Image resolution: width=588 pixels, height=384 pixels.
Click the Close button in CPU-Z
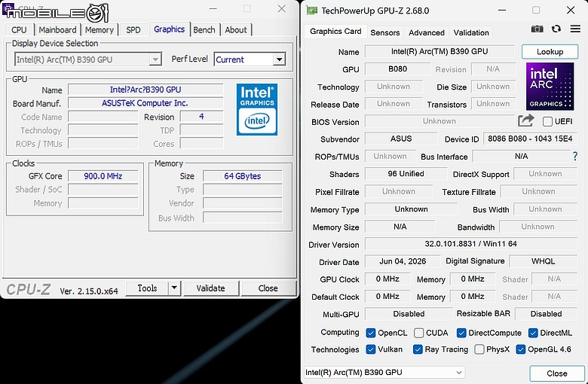[x=268, y=288]
